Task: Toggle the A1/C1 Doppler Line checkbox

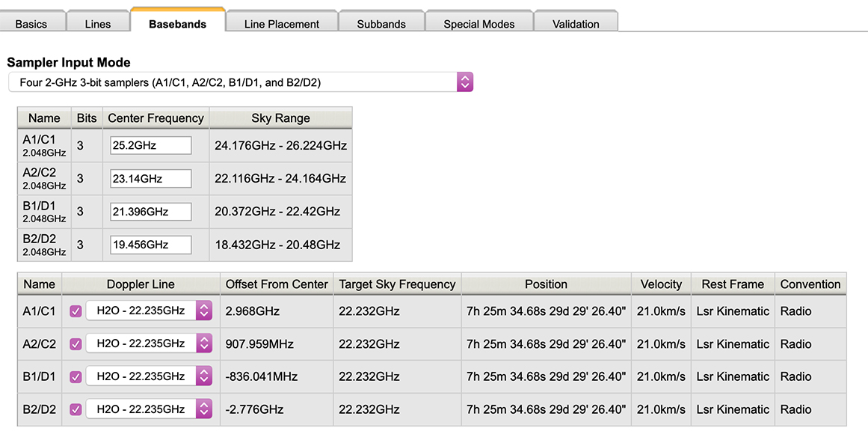Action: [x=76, y=311]
